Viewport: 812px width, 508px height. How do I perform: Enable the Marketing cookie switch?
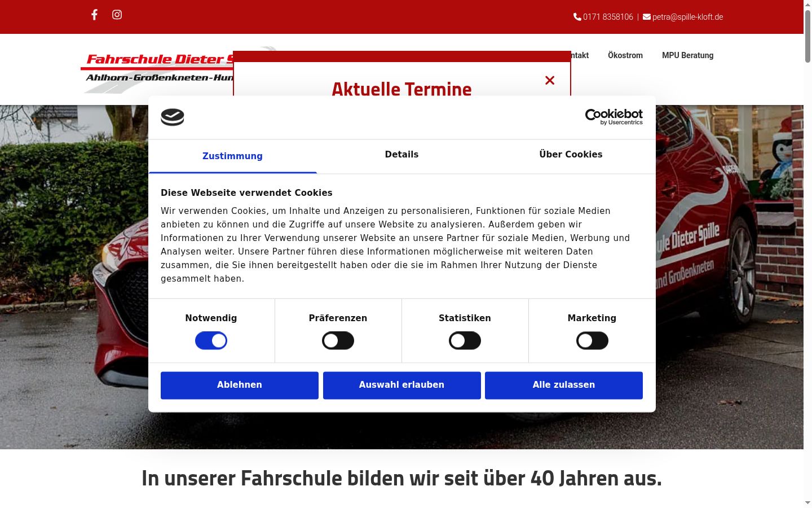[592, 340]
